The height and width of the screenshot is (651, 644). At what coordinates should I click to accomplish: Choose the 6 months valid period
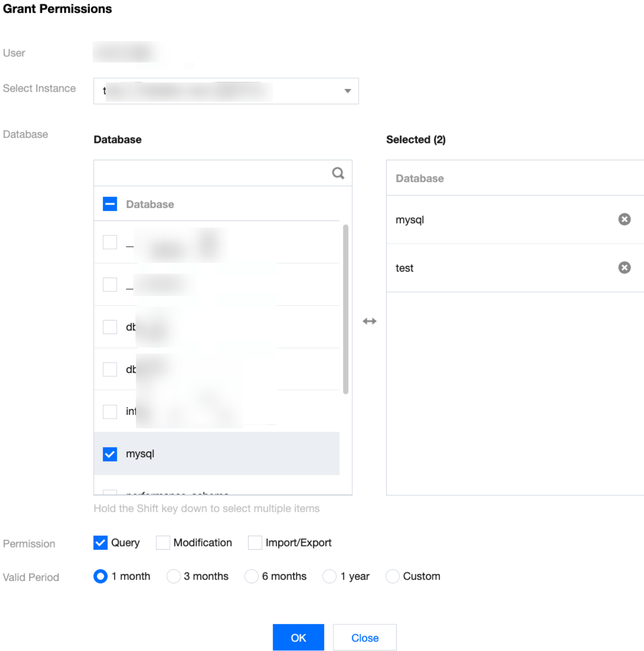[x=251, y=576]
